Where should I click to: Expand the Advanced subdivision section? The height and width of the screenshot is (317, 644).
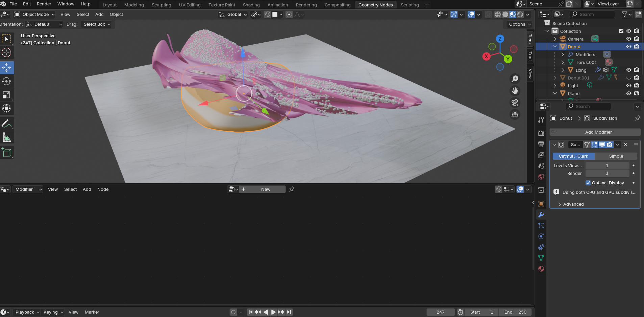(573, 204)
